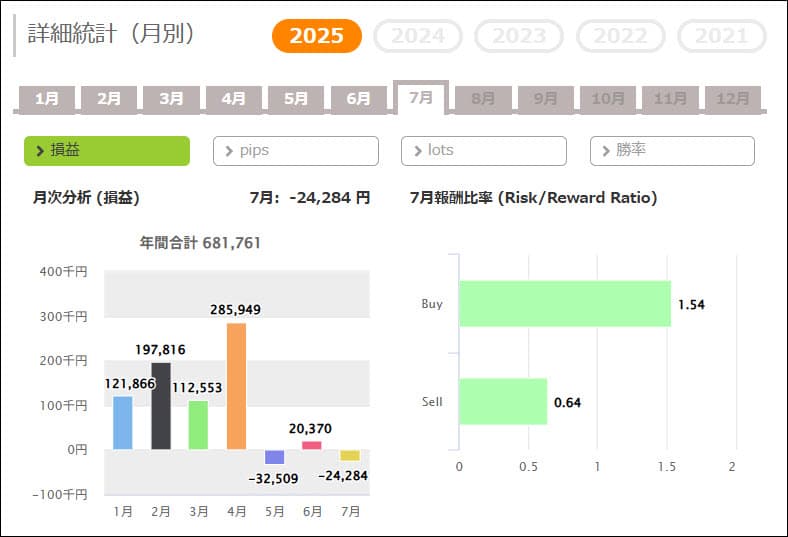Click the orange 4月 bar
Image resolution: width=788 pixels, height=537 pixels.
(x=236, y=386)
